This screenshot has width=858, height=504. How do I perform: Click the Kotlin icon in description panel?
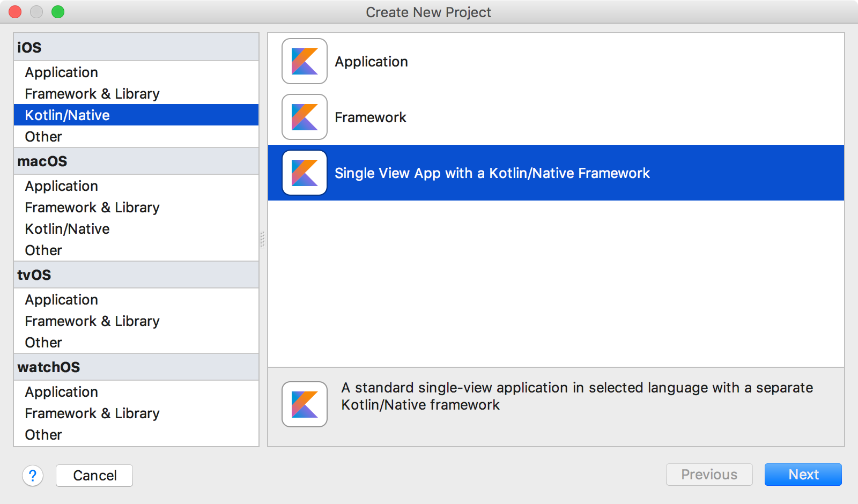pyautogui.click(x=304, y=404)
